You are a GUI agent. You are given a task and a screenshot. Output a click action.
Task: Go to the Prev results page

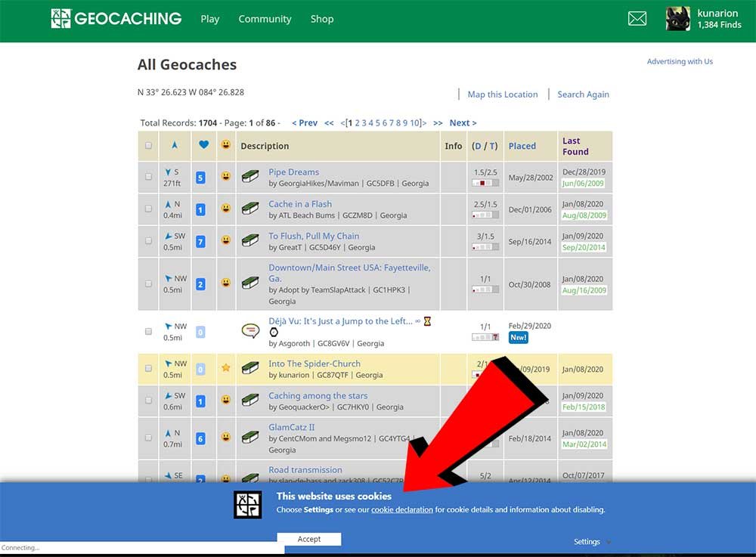[304, 123]
